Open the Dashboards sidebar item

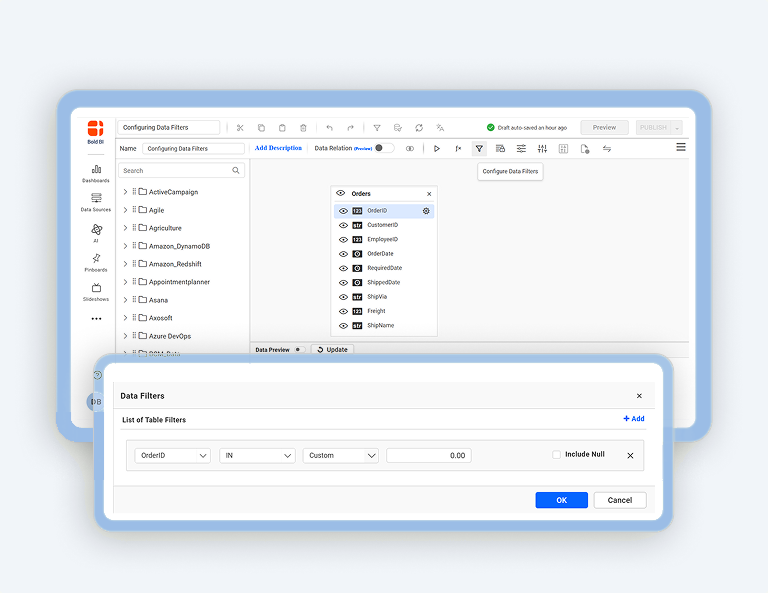click(96, 173)
